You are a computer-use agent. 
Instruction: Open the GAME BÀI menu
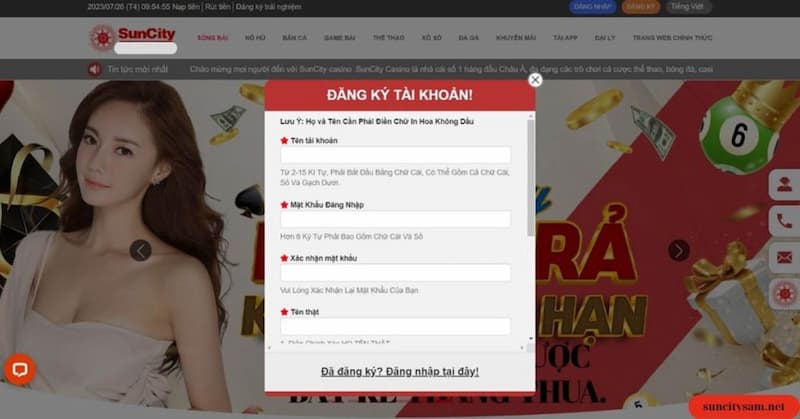[x=339, y=38]
